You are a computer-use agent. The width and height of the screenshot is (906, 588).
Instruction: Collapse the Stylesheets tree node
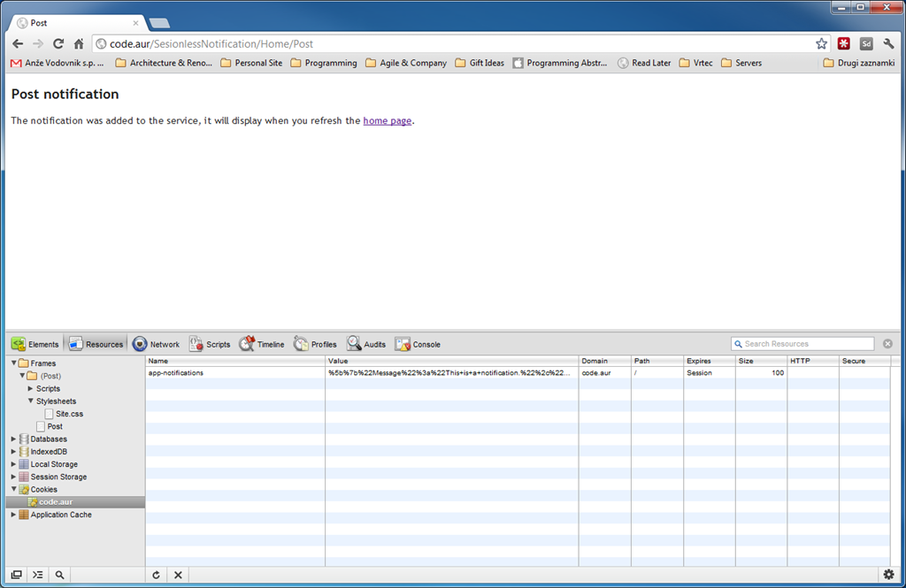(31, 401)
